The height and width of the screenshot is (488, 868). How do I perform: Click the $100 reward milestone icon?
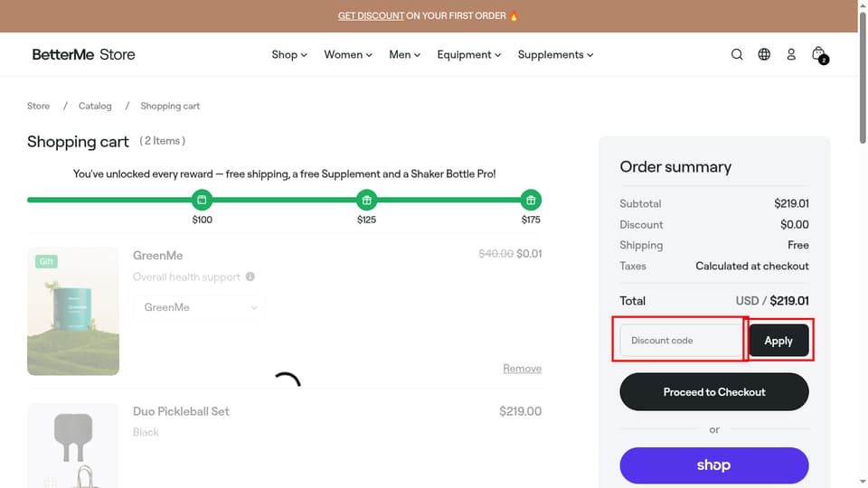[x=202, y=200]
